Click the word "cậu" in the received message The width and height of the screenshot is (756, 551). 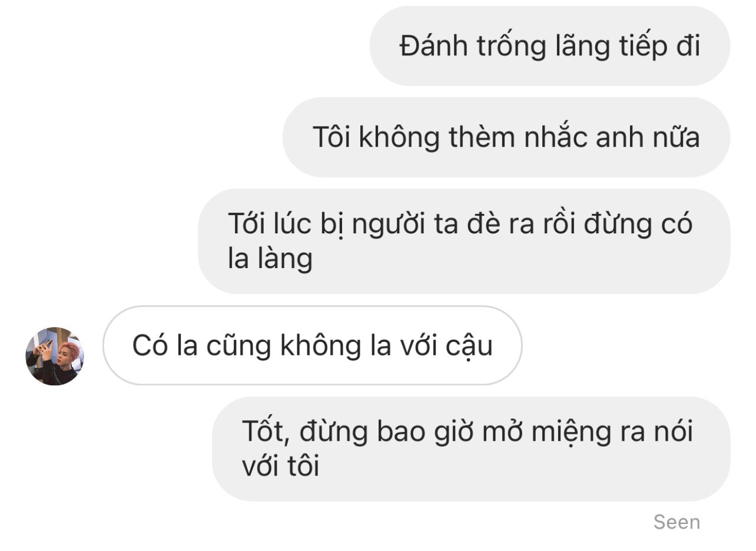pyautogui.click(x=470, y=347)
